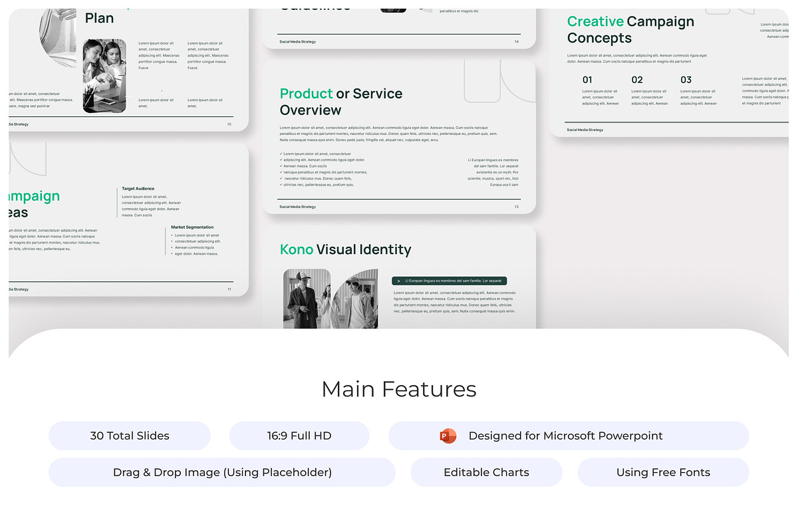The width and height of the screenshot is (798, 532).
Task: Click the 02 concept number
Action: pos(637,80)
